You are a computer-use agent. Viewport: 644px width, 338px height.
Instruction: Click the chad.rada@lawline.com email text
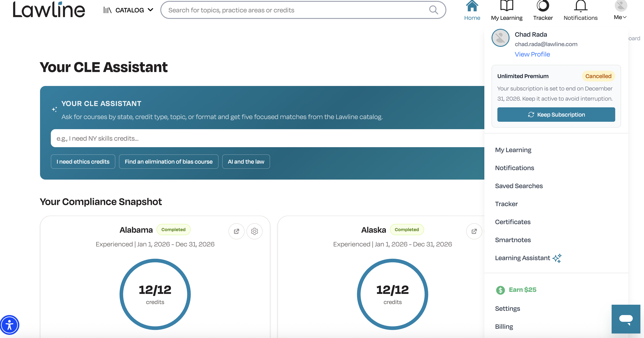(546, 44)
